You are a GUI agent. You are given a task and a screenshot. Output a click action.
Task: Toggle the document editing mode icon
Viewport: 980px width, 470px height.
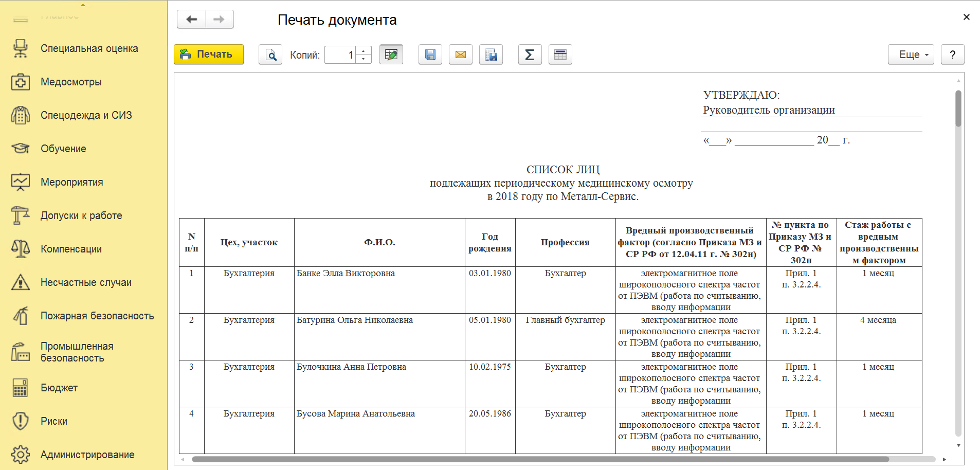pos(391,55)
